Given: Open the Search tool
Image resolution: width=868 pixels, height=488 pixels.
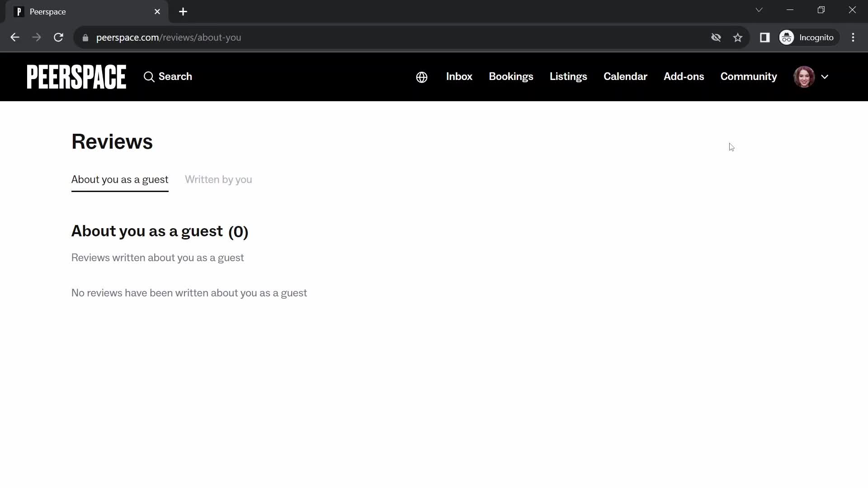Looking at the screenshot, I should pos(168,76).
